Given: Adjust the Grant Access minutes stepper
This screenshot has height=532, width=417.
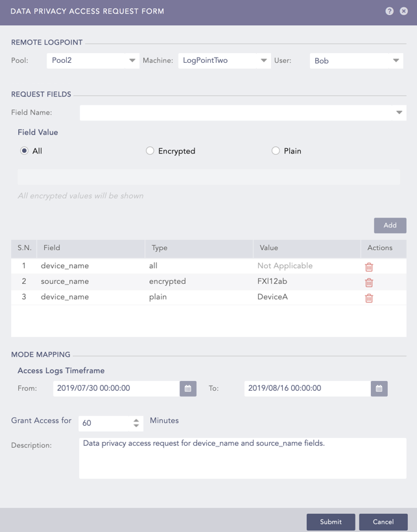Looking at the screenshot, I should 136,423.
